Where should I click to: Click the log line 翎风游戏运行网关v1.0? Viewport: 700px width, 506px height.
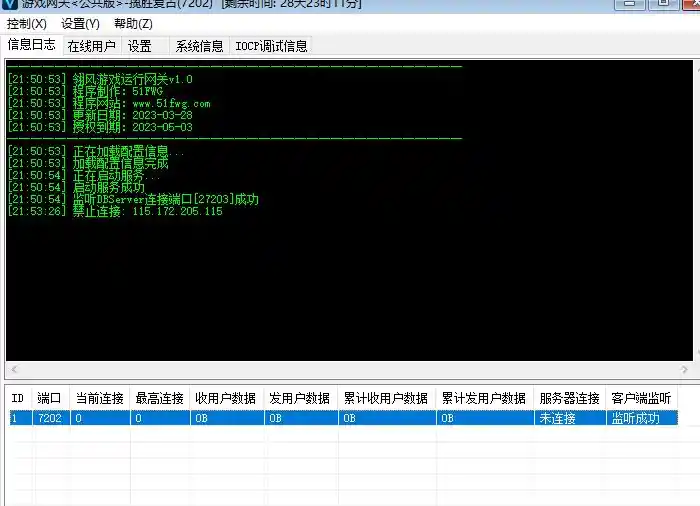point(100,79)
